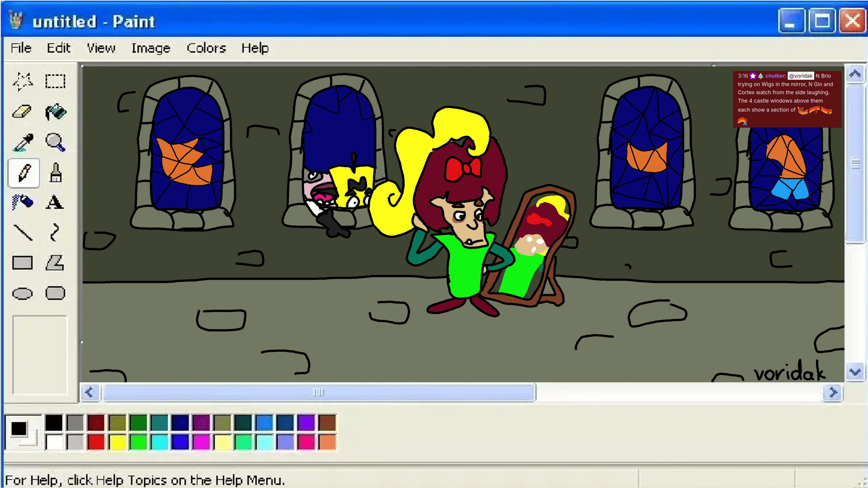Click the "untitled - Paint" title text
This screenshot has height=488, width=868.
pyautogui.click(x=94, y=21)
